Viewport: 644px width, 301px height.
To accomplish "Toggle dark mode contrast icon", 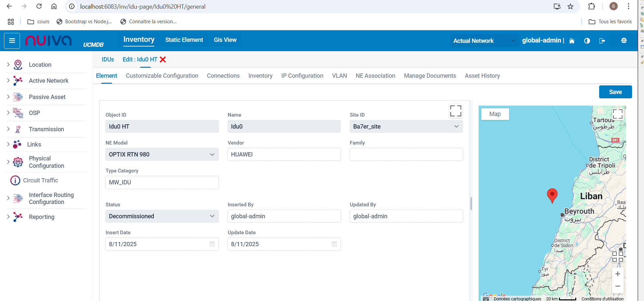I will click(587, 41).
